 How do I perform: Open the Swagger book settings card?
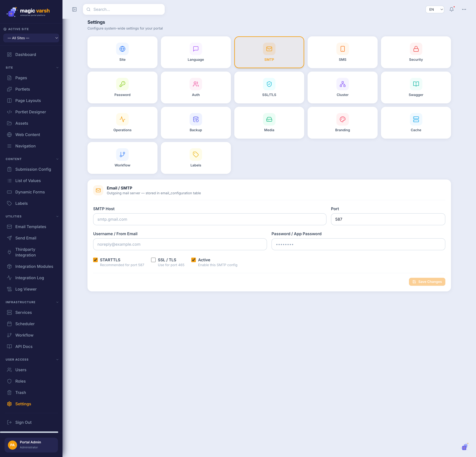416,87
